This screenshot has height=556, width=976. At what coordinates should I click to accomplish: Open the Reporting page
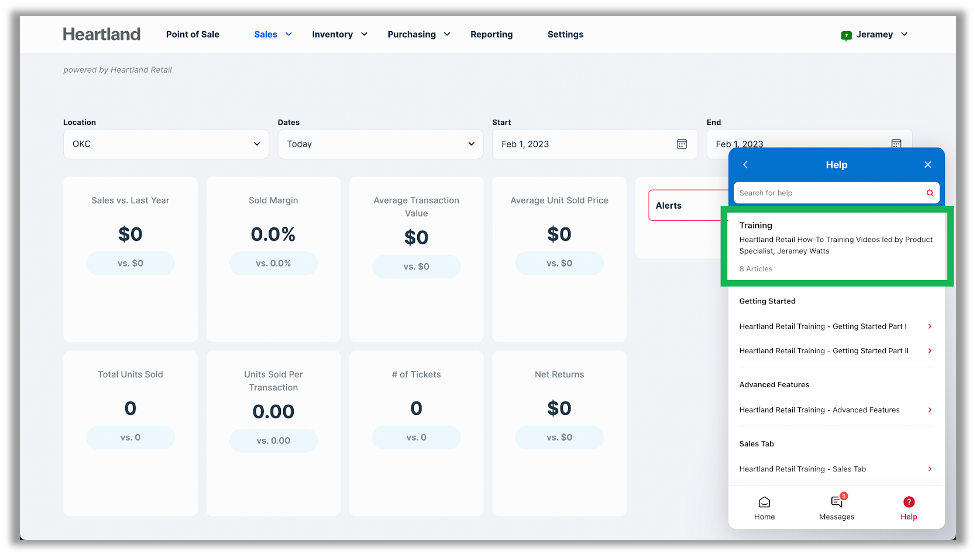point(491,34)
